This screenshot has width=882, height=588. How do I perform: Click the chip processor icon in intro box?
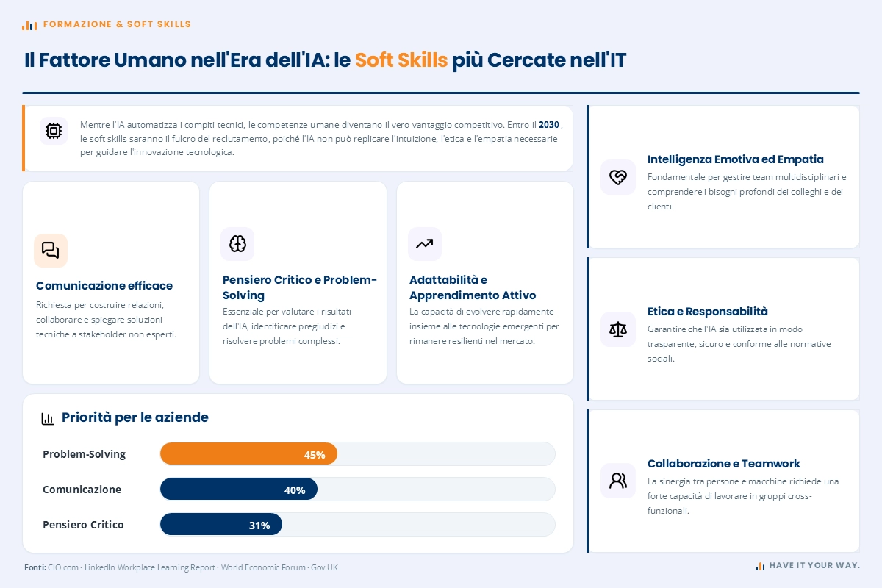pos(54,131)
